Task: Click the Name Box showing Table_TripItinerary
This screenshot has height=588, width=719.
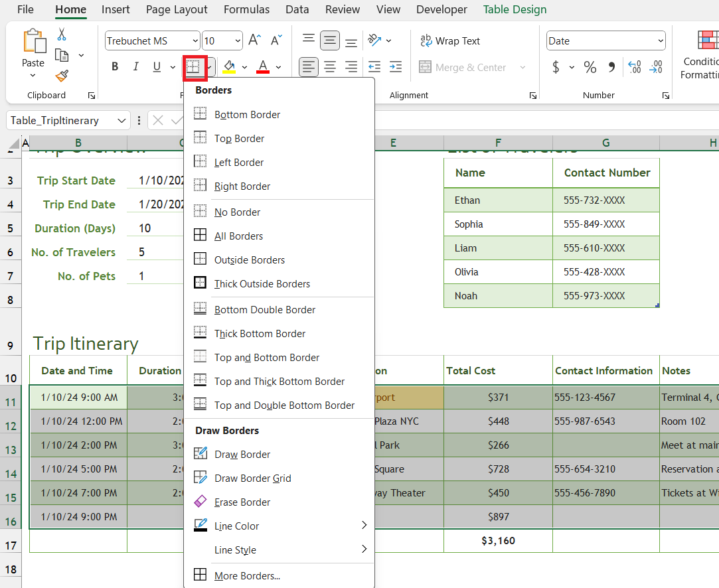Action: [x=63, y=120]
